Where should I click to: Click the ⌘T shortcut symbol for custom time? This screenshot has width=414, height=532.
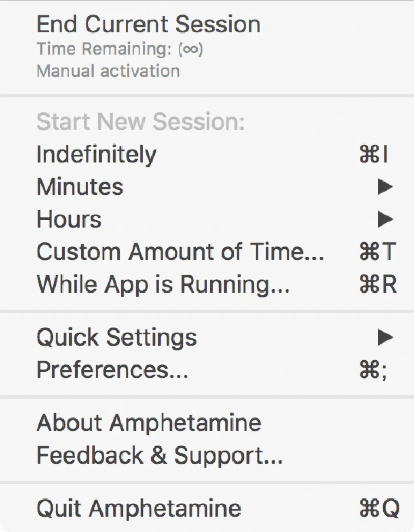pyautogui.click(x=377, y=251)
